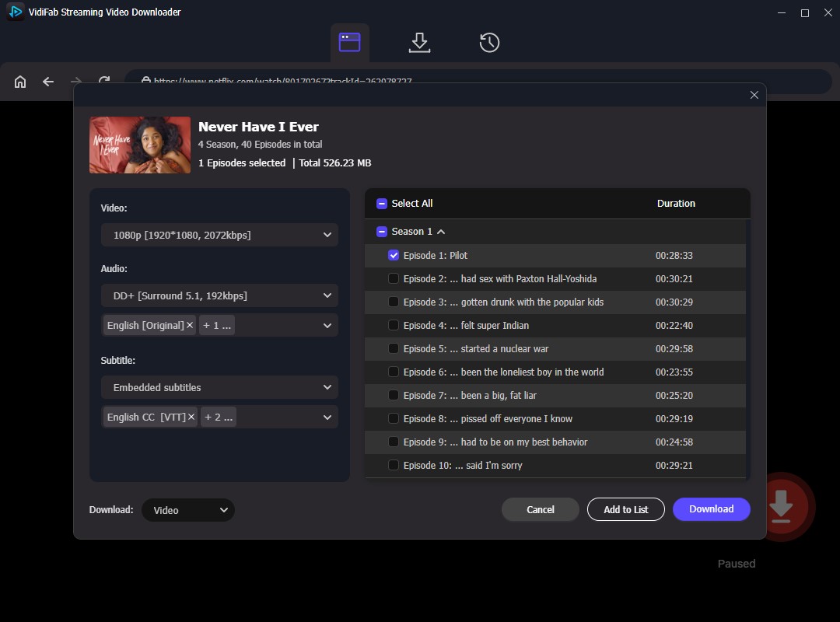Click the Netflix URL address bar
The image size is (840, 622).
coord(272,81)
